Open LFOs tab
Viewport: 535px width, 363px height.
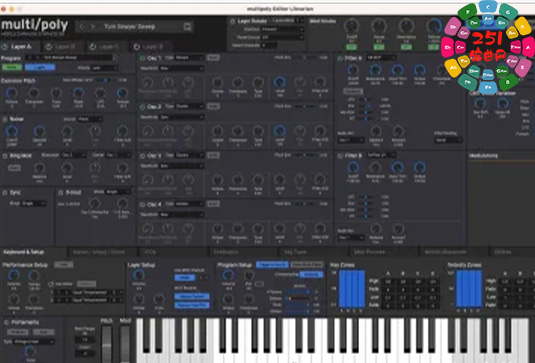tap(174, 252)
